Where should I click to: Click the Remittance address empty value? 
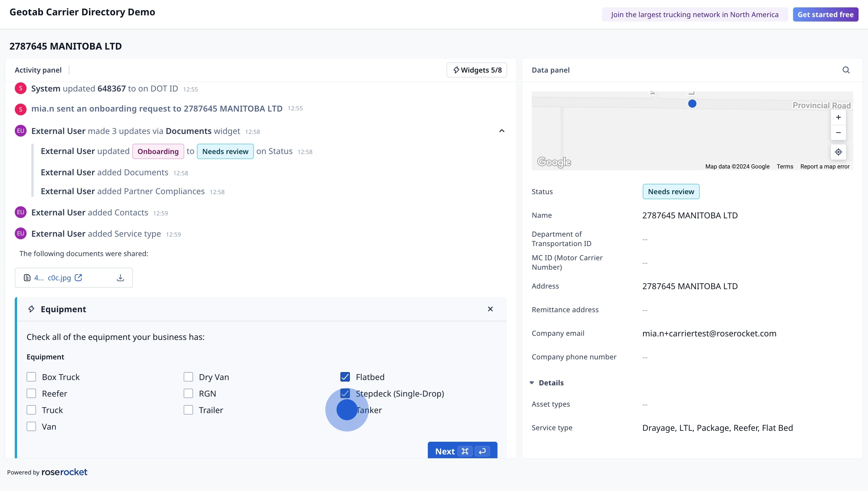(x=645, y=310)
